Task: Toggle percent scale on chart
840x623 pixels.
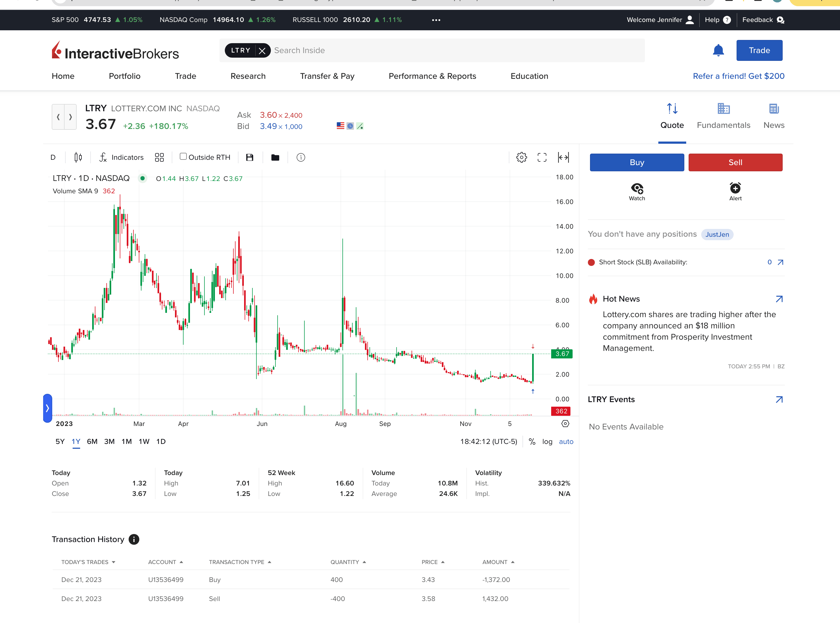Action: [x=532, y=442]
